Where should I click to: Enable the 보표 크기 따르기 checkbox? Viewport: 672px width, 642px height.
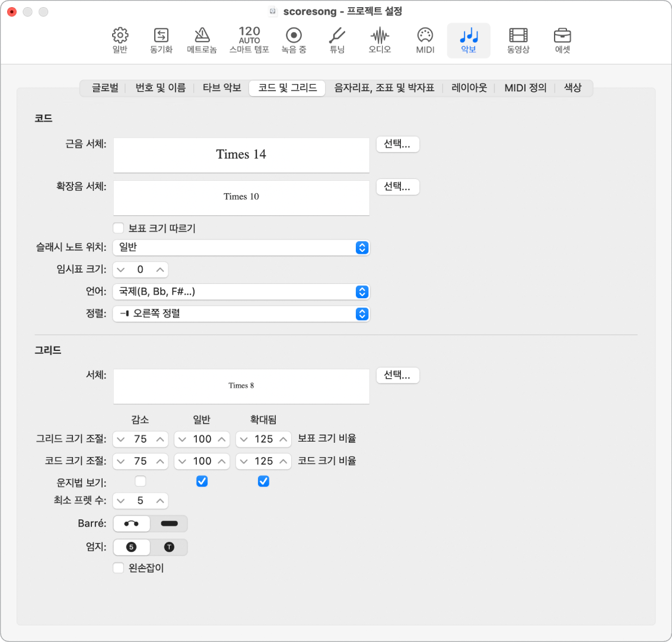pyautogui.click(x=118, y=228)
